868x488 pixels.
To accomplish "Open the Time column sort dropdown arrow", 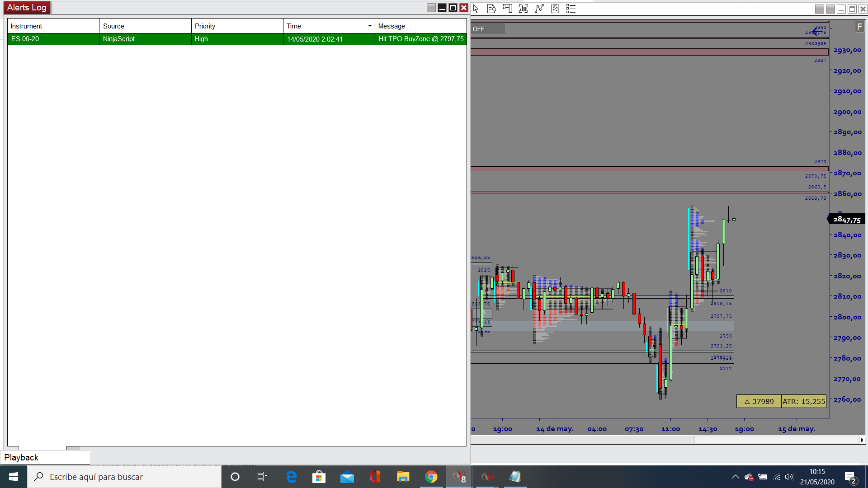I will click(x=370, y=26).
